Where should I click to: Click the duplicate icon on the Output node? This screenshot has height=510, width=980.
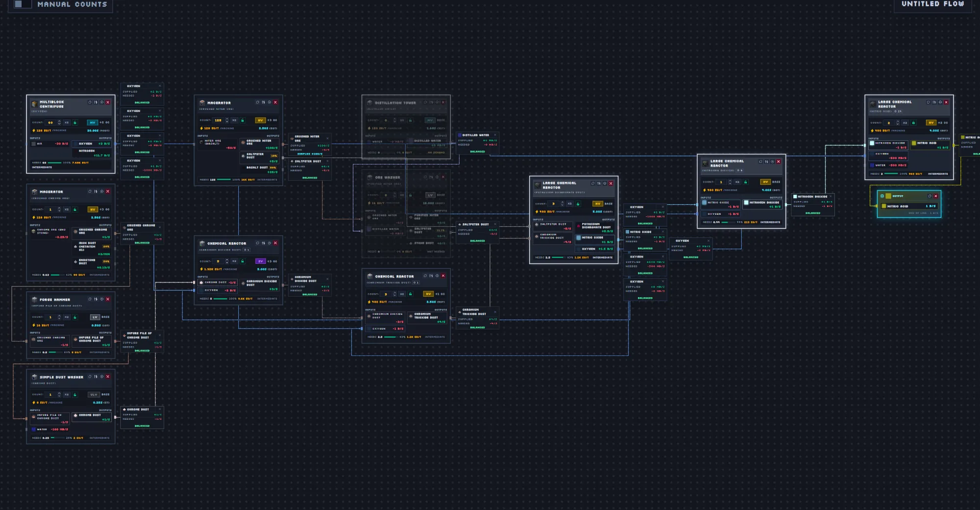[930, 196]
